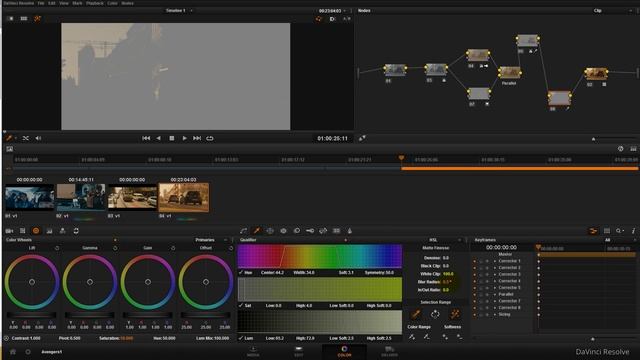Toggle loop playback button

tap(210, 138)
